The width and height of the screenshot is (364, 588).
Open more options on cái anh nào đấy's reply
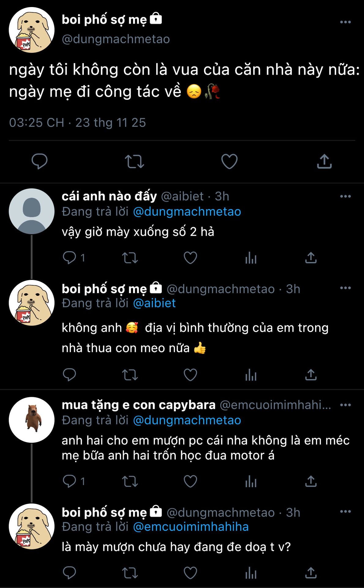pyautogui.click(x=345, y=196)
